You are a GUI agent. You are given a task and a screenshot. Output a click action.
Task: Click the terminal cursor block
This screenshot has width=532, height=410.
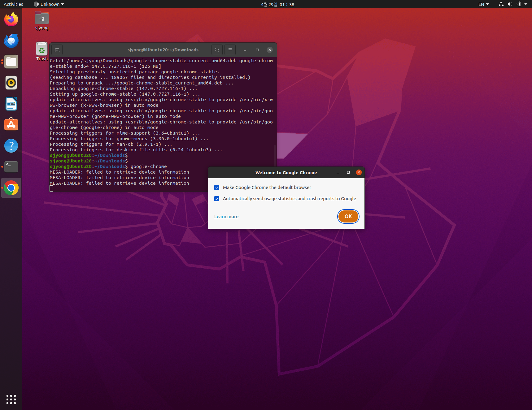coord(51,189)
